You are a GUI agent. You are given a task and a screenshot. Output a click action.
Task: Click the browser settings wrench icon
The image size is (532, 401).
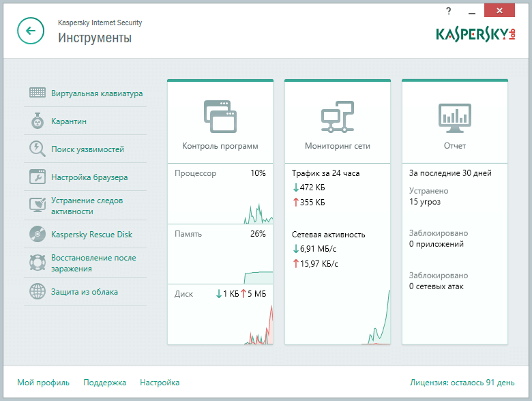coord(38,177)
